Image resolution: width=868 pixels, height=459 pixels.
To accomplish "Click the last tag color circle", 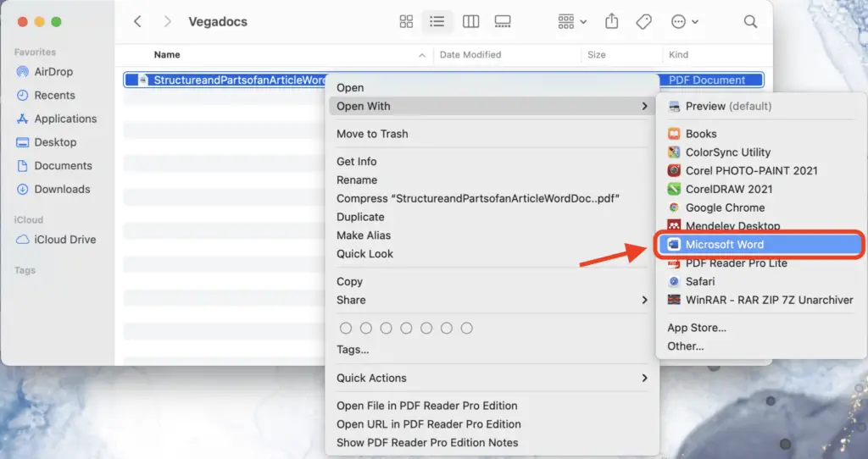I will point(467,329).
